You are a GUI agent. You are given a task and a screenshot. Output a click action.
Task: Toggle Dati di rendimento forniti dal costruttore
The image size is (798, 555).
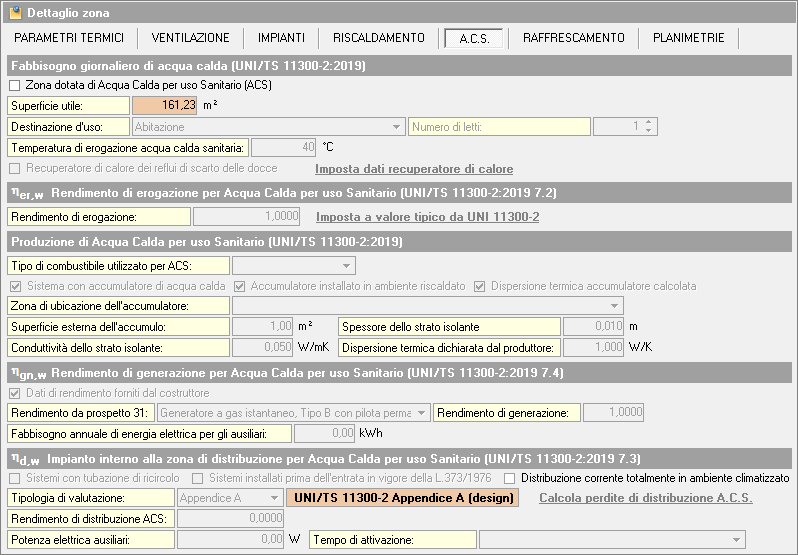point(15,393)
